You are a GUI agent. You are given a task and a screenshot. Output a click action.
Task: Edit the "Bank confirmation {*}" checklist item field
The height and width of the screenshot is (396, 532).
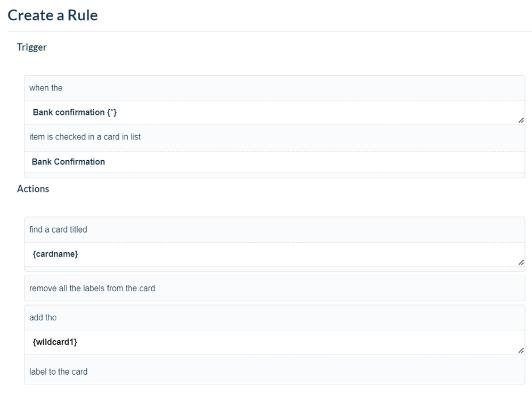(x=75, y=112)
